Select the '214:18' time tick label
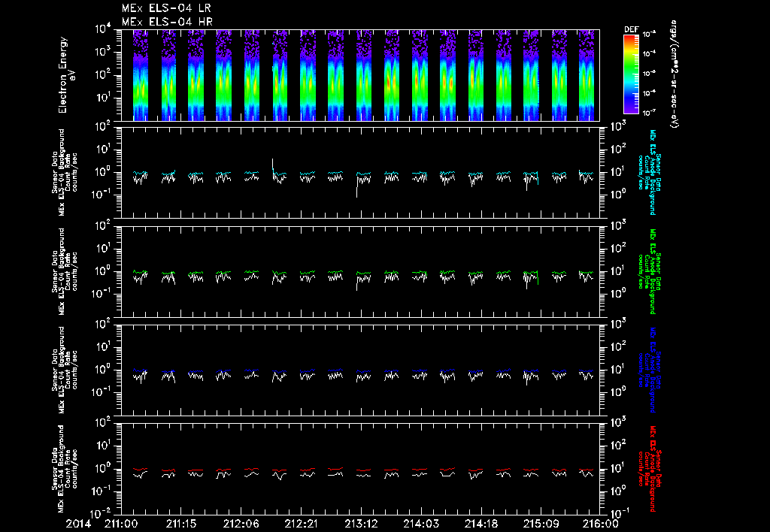Image resolution: width=770 pixels, height=532 pixels. [x=480, y=524]
